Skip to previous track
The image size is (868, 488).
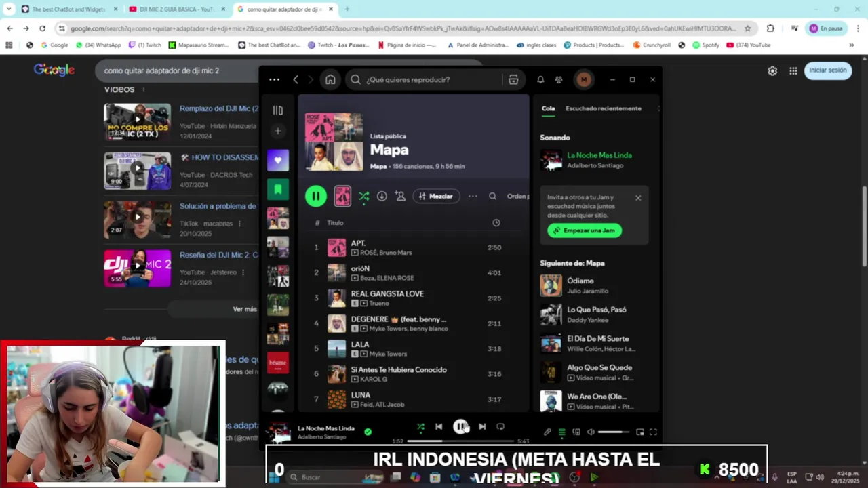(439, 426)
